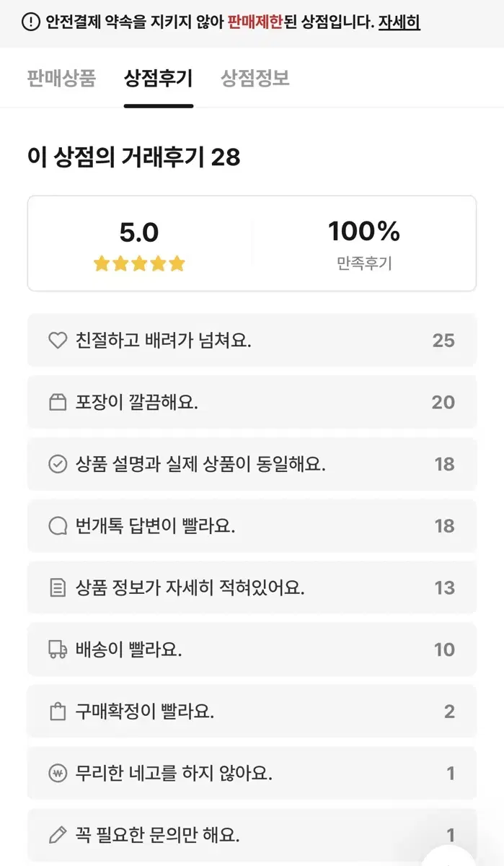Viewport: 504px width, 866px height.
Task: Tap the chat bubble icon for 번개톡 답변이 빨라요
Action: pyautogui.click(x=58, y=526)
